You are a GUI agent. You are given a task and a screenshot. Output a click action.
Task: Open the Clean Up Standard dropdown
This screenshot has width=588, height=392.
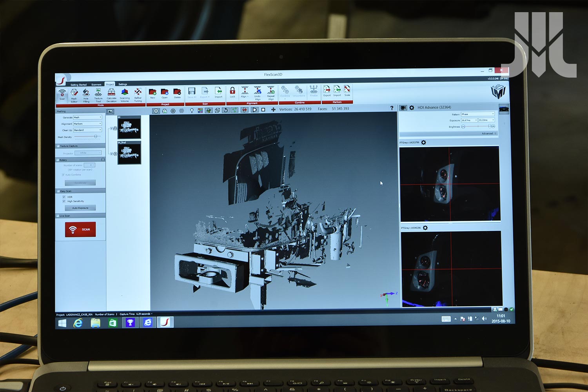(87, 130)
